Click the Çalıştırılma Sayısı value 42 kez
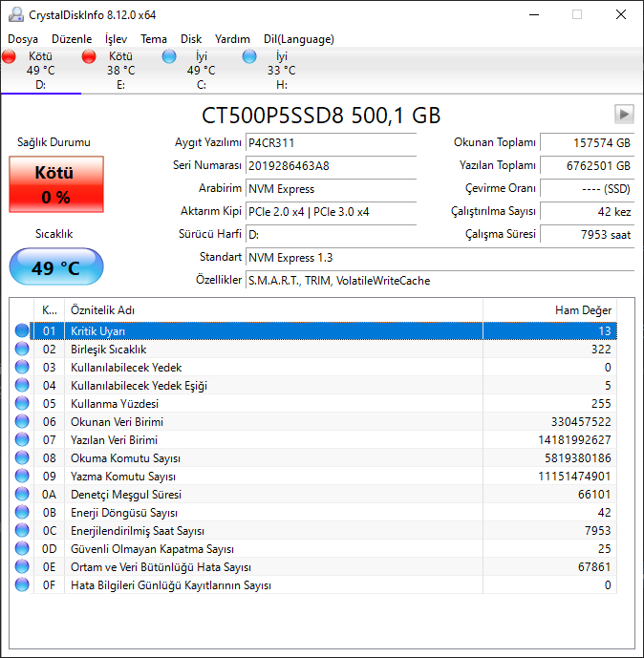The height and width of the screenshot is (658, 644). coord(587,211)
